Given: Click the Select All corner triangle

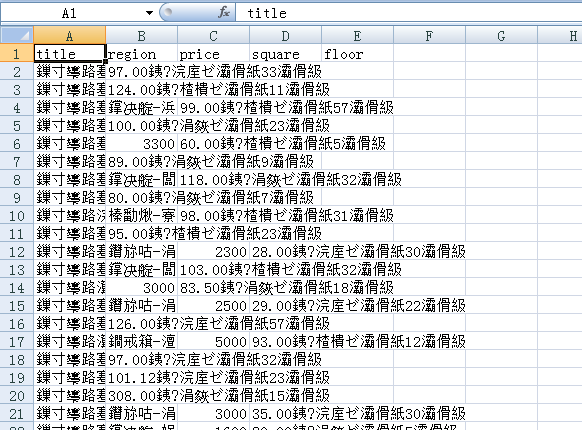Looking at the screenshot, I should (17, 36).
